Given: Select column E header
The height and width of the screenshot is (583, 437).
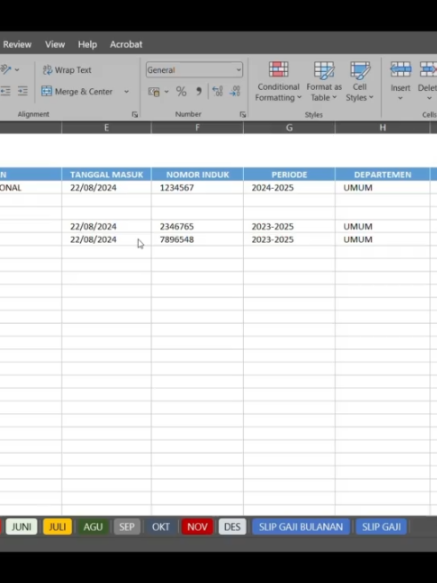Looking at the screenshot, I should (106, 128).
